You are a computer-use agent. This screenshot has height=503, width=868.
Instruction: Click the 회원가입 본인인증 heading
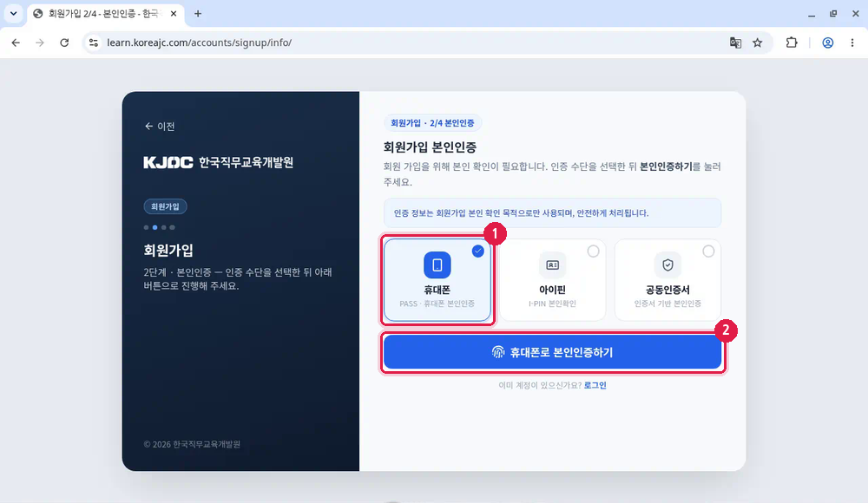(x=431, y=147)
